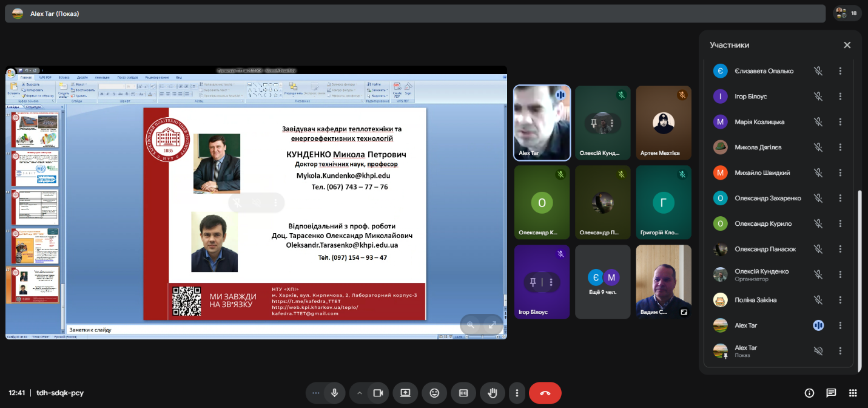Image resolution: width=868 pixels, height=408 pixels.
Task: Click the present screen icon
Action: [x=405, y=393]
